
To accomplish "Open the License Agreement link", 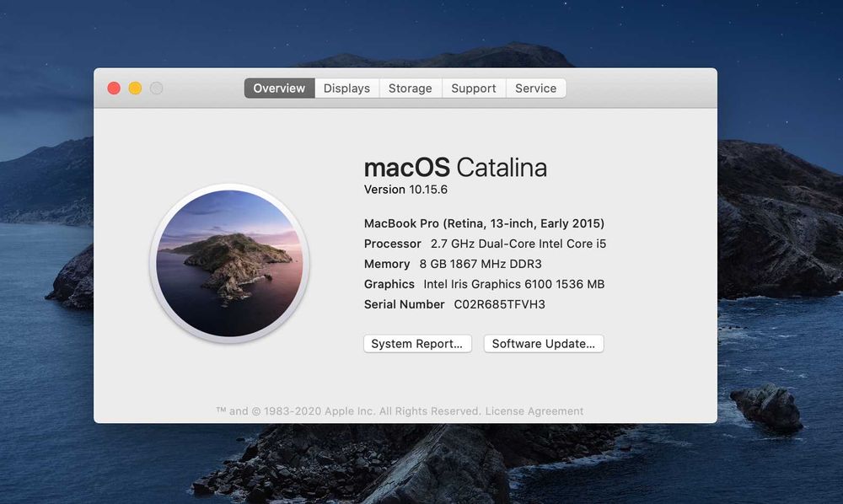I will click(x=534, y=411).
